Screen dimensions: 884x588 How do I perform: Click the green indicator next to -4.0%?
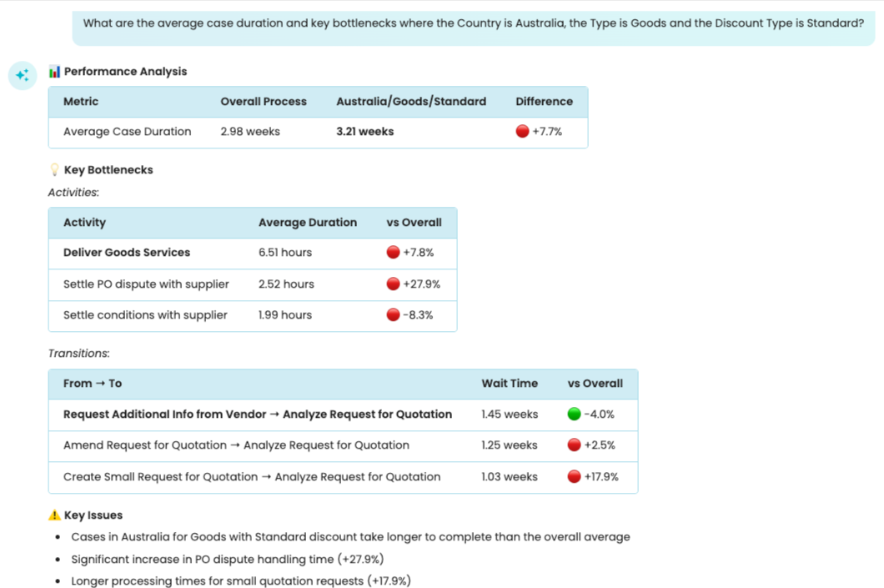pyautogui.click(x=574, y=415)
